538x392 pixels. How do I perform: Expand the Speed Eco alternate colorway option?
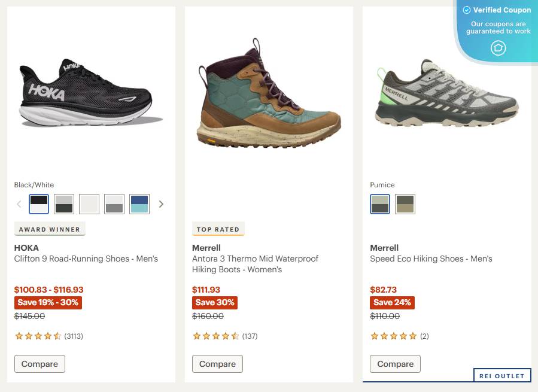click(x=405, y=203)
